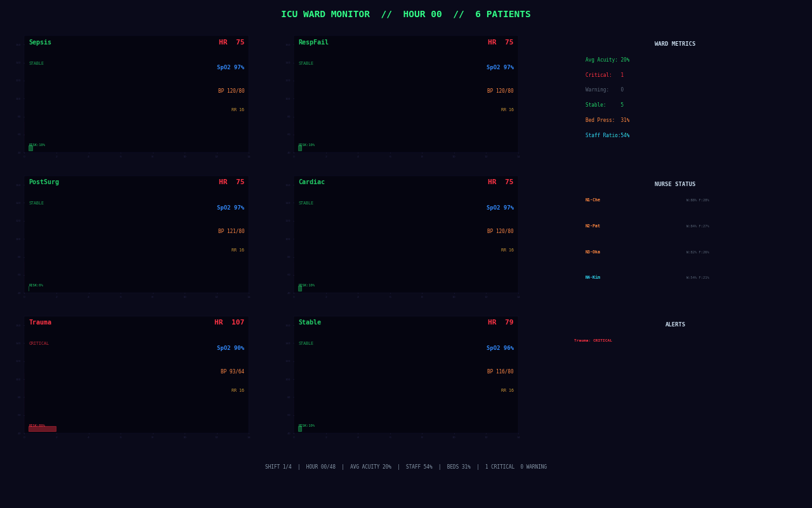
Task: Select nurse N4-Kin in Nurse Status
Action: (593, 277)
